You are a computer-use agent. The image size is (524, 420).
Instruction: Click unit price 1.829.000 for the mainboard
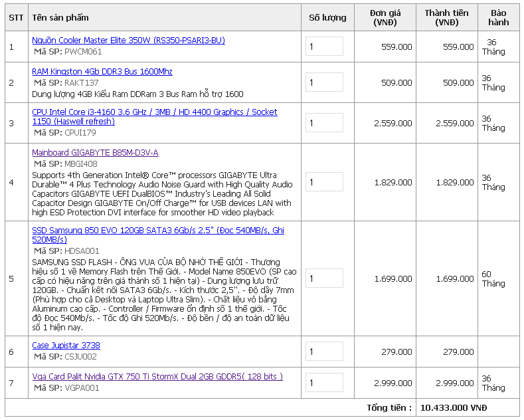393,183
